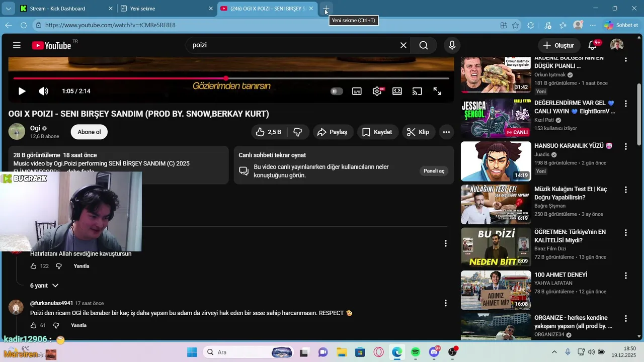Image resolution: width=644 pixels, height=362 pixels.
Task: Play the video
Action: click(22, 91)
